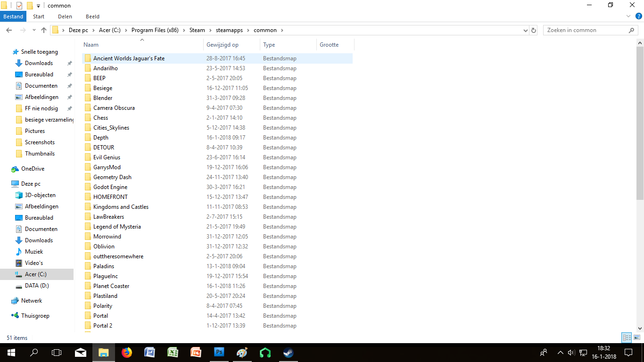Open the Start ribbon tab
Screen dimensions: 644x362
pyautogui.click(x=39, y=16)
